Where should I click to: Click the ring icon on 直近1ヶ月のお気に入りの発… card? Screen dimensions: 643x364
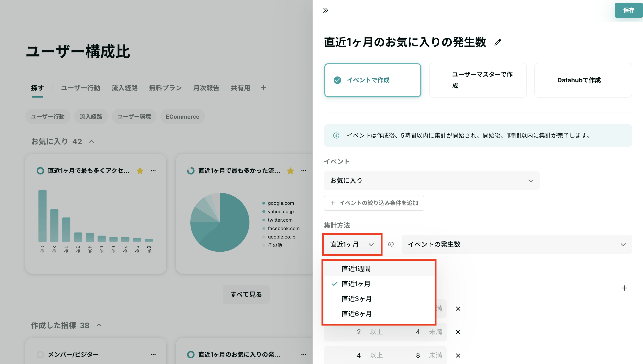tap(191, 354)
